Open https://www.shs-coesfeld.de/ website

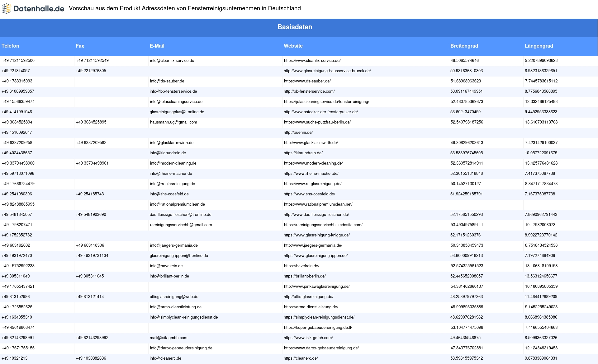point(310,194)
